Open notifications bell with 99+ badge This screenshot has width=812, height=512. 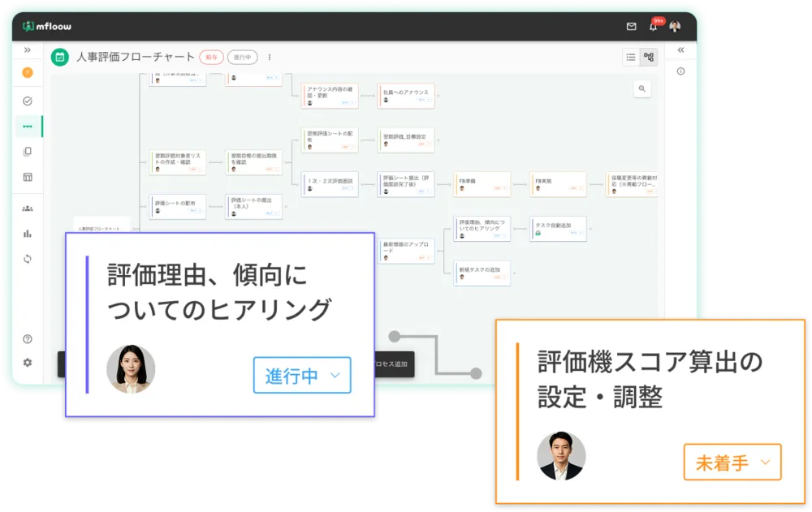point(654,25)
